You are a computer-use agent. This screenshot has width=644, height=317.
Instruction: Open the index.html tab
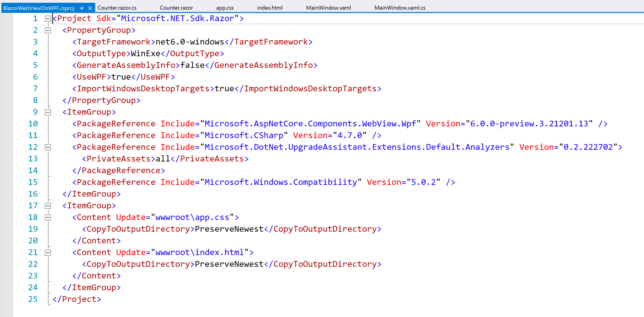pos(270,8)
